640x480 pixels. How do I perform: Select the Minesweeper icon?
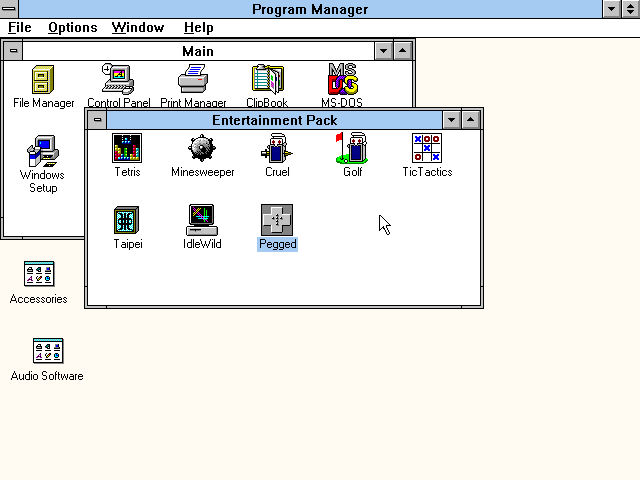tap(202, 148)
